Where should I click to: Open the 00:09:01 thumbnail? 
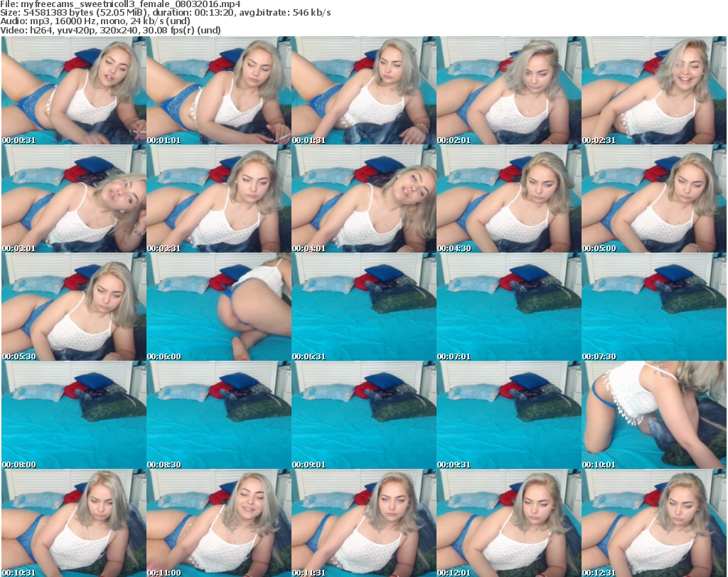point(363,415)
